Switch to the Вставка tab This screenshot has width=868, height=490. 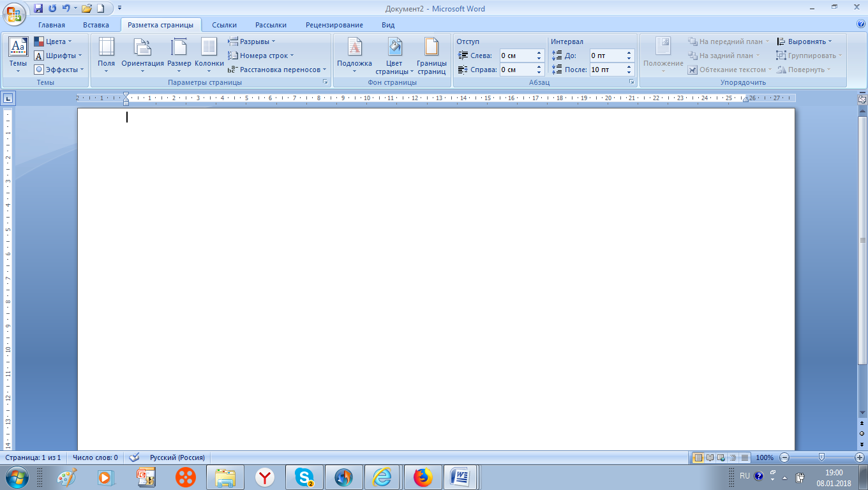(x=96, y=25)
